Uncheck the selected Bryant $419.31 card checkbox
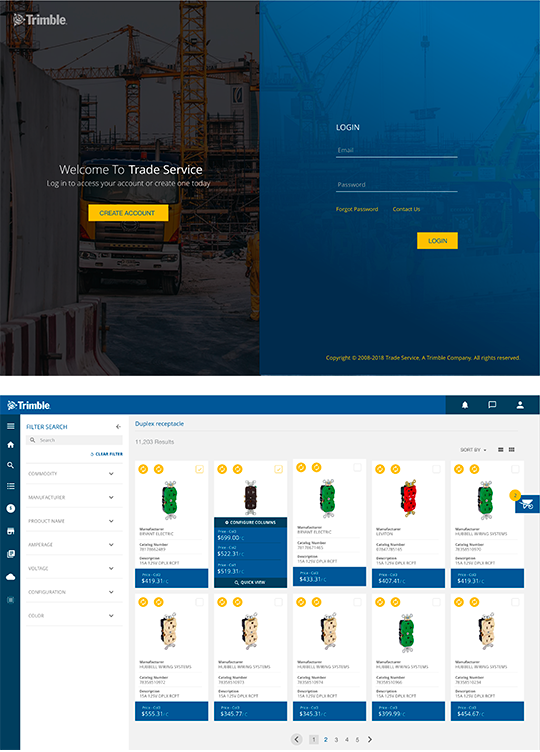 click(200, 469)
